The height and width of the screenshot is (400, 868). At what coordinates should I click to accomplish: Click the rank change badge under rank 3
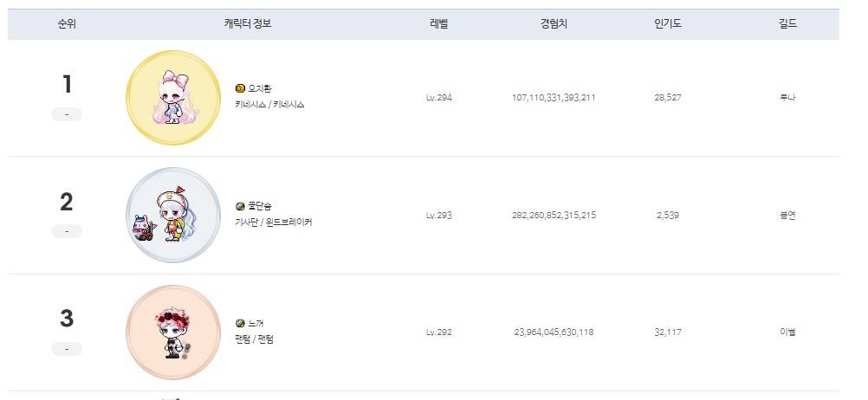(67, 349)
